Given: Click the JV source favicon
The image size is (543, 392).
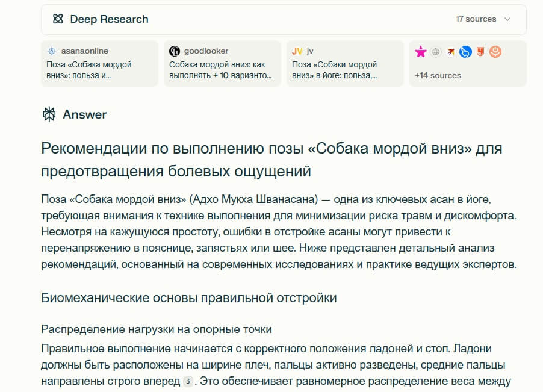Looking at the screenshot, I should coord(297,51).
